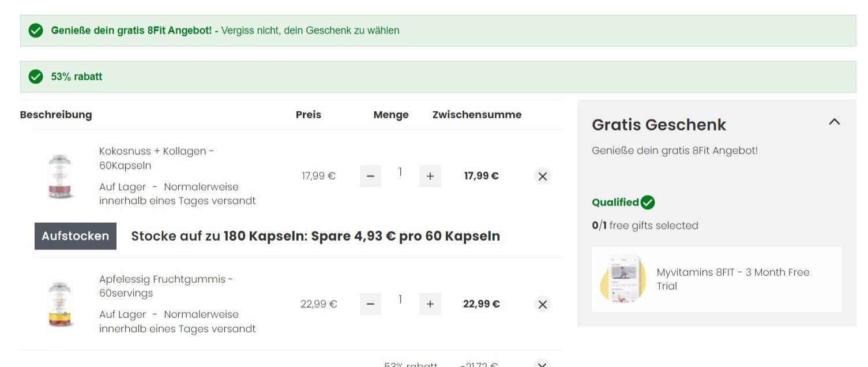Viewport: 868px width, 367px height.
Task: Remove Kokosnuss + Kollagen from cart
Action: coord(542,176)
